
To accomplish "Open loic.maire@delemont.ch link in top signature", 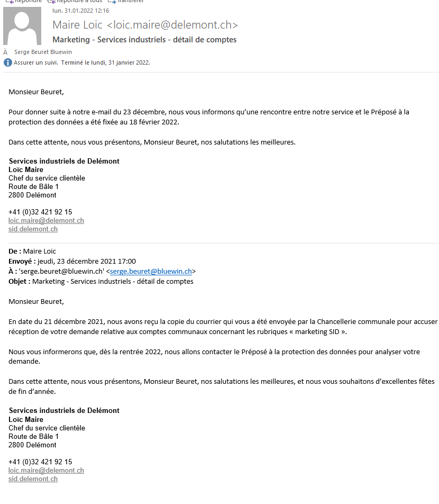I will 46,221.
